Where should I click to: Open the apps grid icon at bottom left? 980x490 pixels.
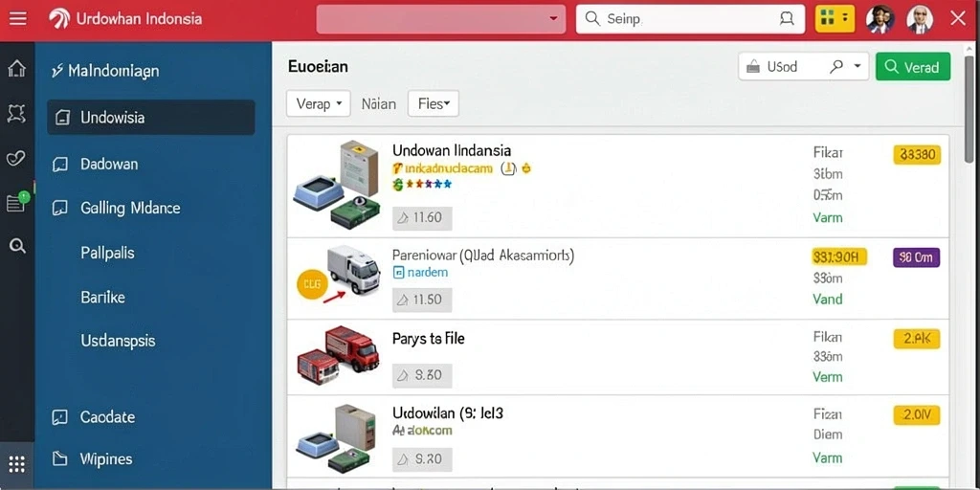point(17,464)
